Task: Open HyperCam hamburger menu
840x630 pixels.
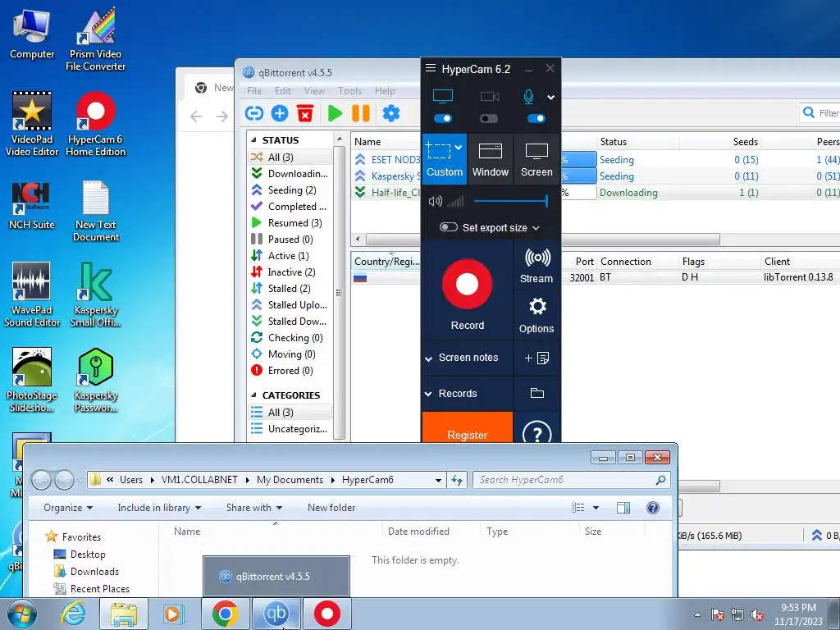Action: click(x=430, y=68)
